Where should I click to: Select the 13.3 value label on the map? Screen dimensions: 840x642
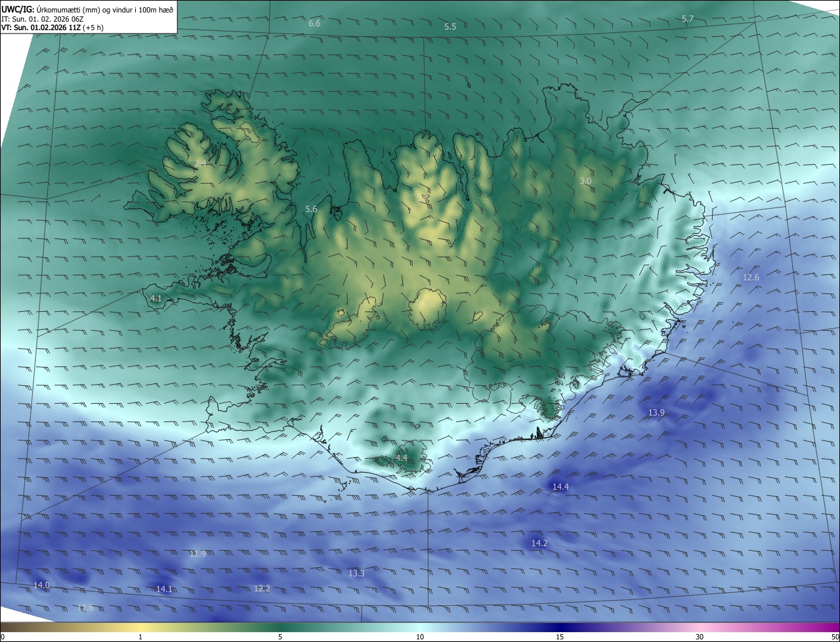pos(356,574)
